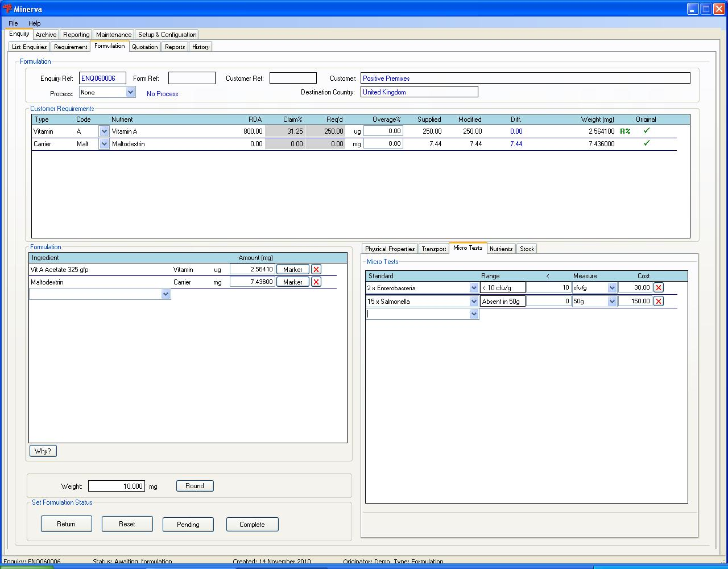Switch to the Reporting tab
Screen dimensions: 728x569
[x=76, y=35]
